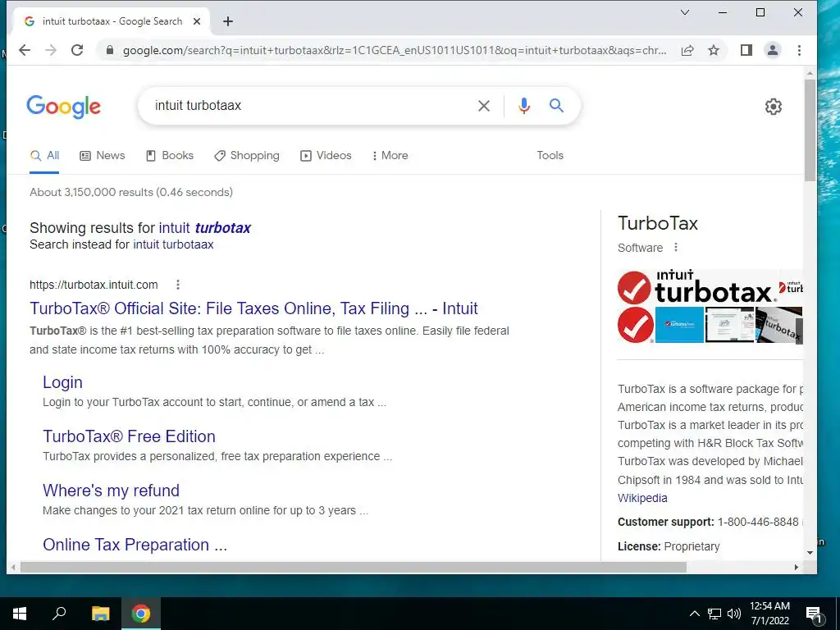Viewport: 840px width, 630px height.
Task: Open the Login sitelink
Action: click(62, 382)
